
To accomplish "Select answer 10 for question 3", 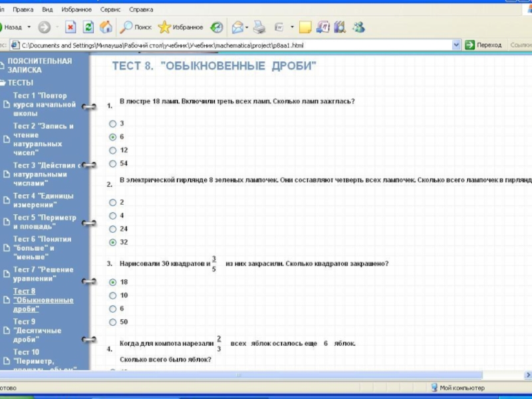I will [112, 295].
